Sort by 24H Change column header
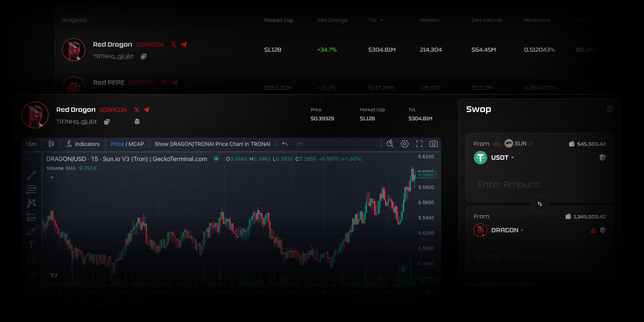The width and height of the screenshot is (644, 322). pos(332,20)
